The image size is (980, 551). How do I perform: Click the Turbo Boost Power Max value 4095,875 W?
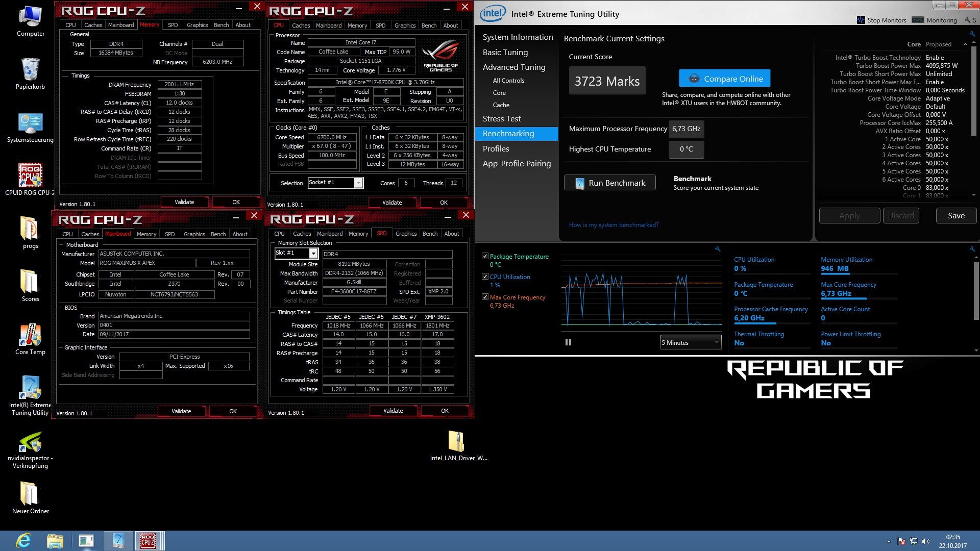941,66
